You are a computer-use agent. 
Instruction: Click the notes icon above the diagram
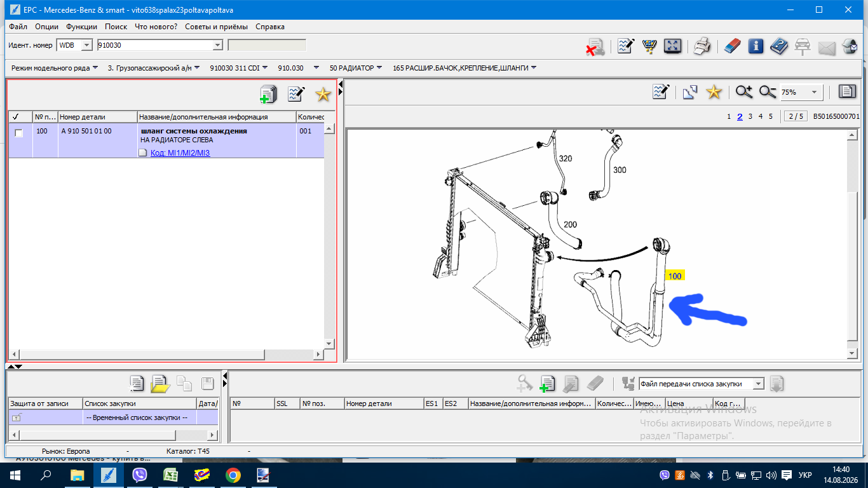pyautogui.click(x=661, y=92)
